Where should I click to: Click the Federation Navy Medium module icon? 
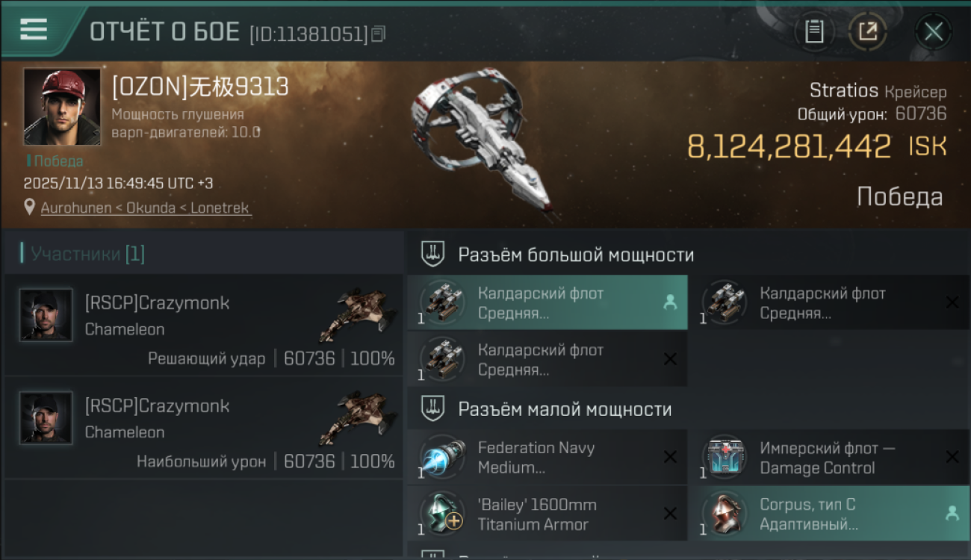[442, 457]
